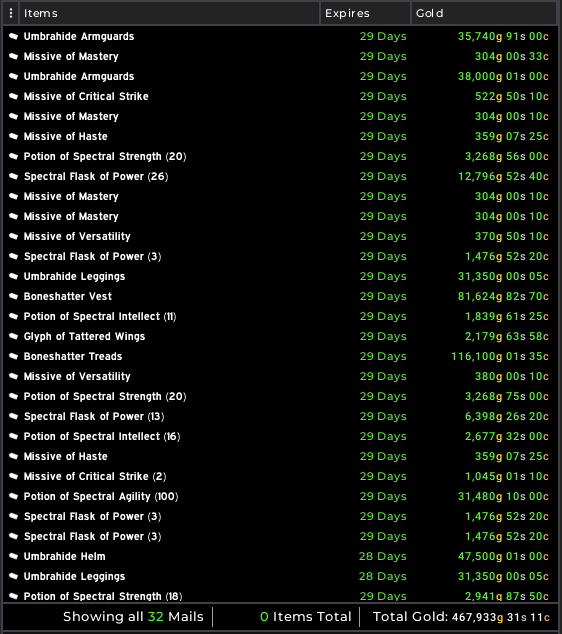
Task: Select Boneshatter Vest item name
Action: click(68, 296)
